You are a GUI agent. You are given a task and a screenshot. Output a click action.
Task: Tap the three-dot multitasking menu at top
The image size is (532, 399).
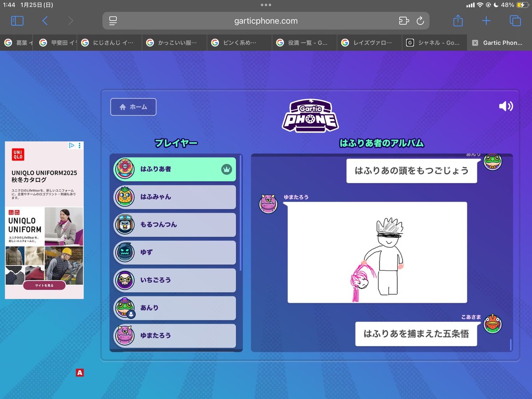pyautogui.click(x=266, y=5)
